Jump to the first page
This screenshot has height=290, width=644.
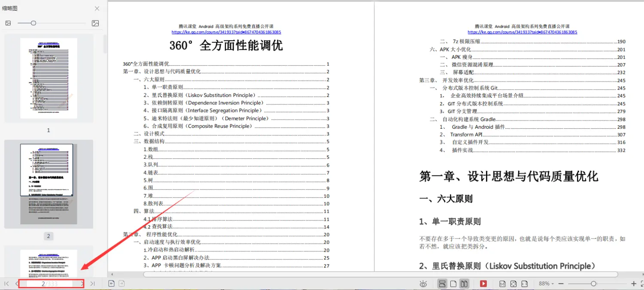tap(6, 284)
